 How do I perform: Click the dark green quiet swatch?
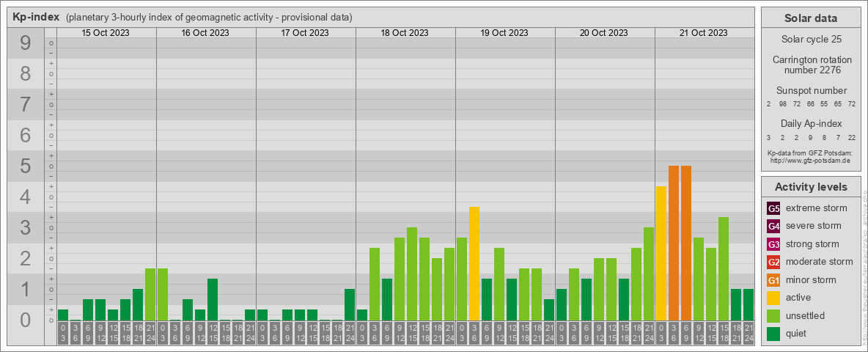coord(773,334)
